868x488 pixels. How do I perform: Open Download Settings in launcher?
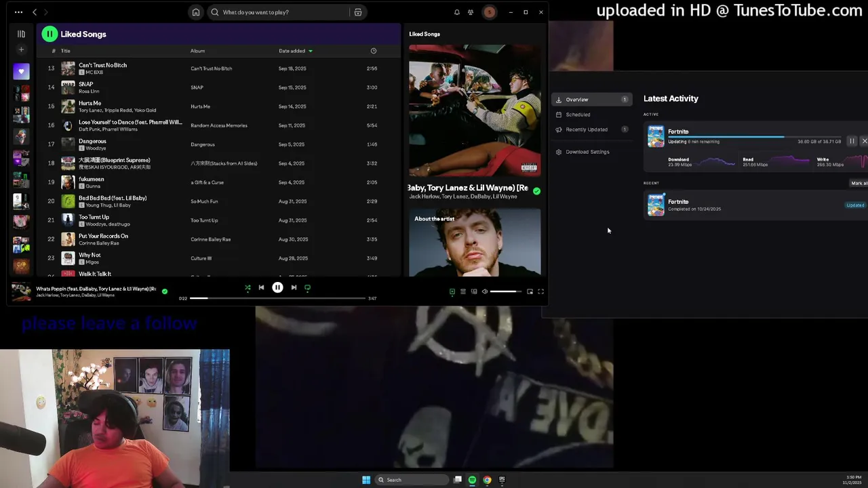click(592, 152)
